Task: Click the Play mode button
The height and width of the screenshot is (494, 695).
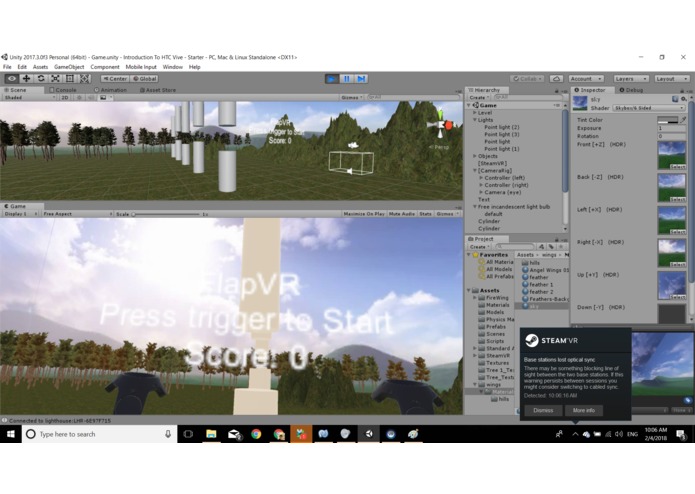Action: click(332, 79)
